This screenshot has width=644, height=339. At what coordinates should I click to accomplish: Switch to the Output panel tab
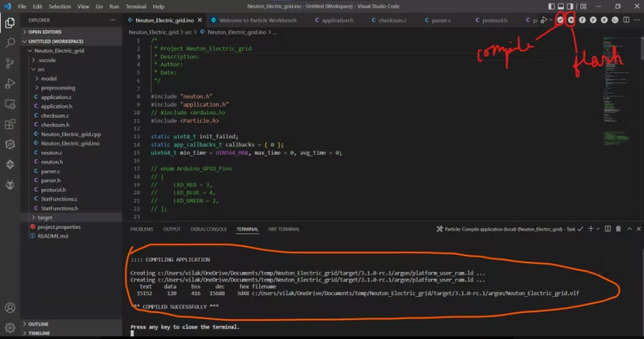171,229
